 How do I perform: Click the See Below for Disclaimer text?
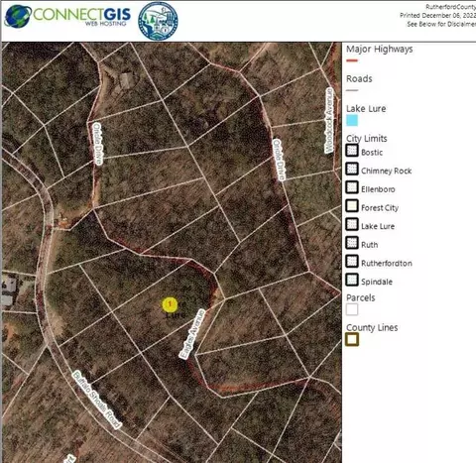coord(441,24)
